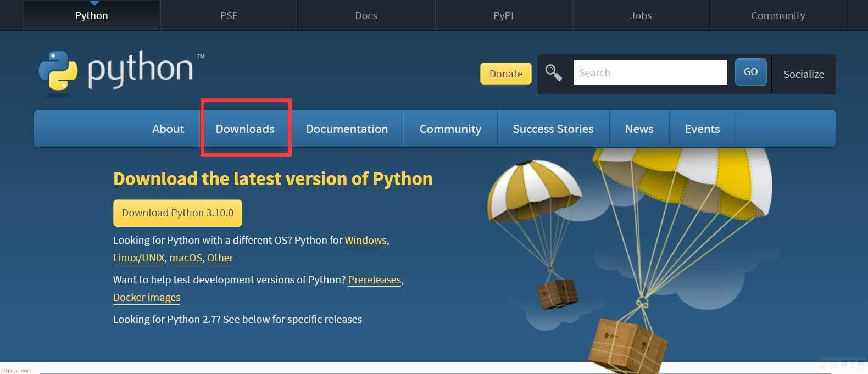This screenshot has width=868, height=374.
Task: Open the About navigation menu
Action: pos(168,129)
